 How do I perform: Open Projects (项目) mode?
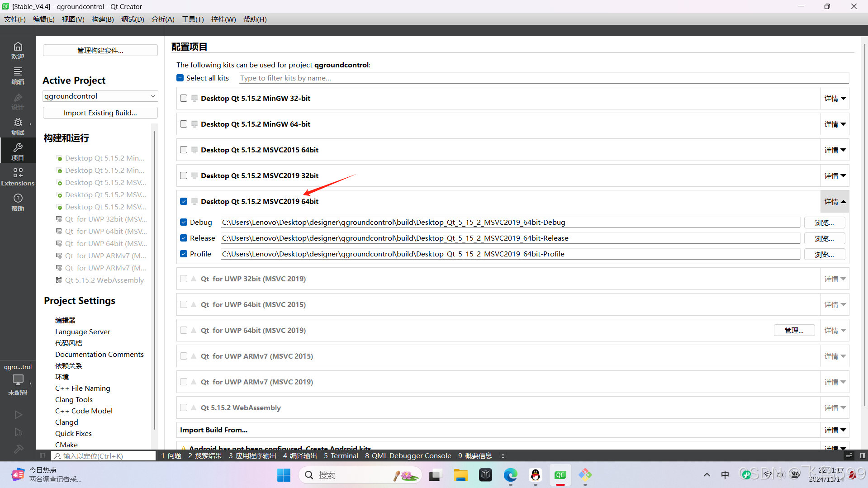[x=18, y=152]
